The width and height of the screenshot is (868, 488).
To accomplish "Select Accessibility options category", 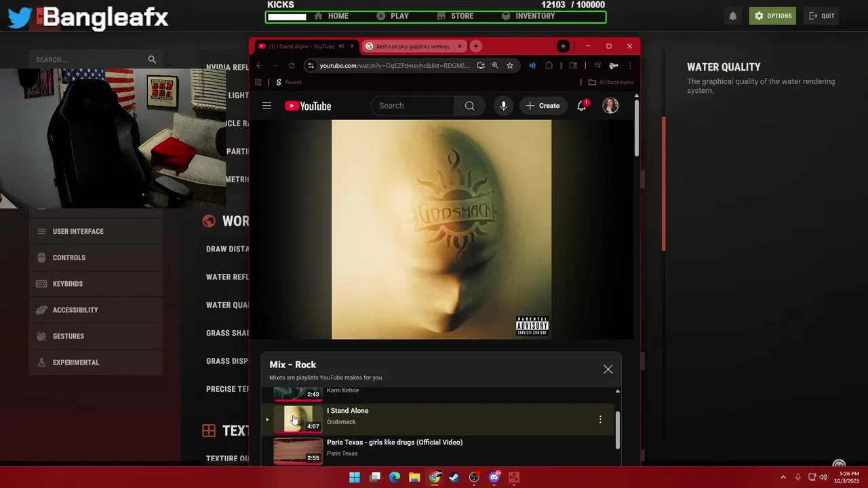I will click(96, 310).
